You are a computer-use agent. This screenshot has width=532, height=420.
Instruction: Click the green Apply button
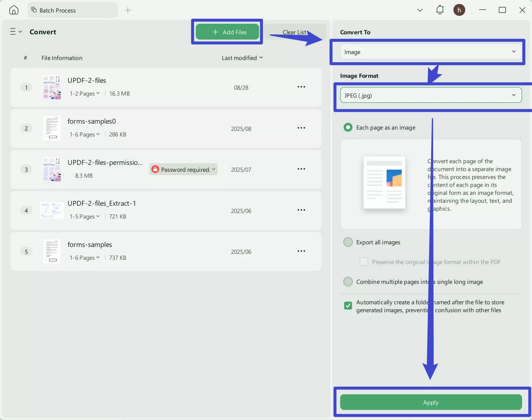point(430,403)
